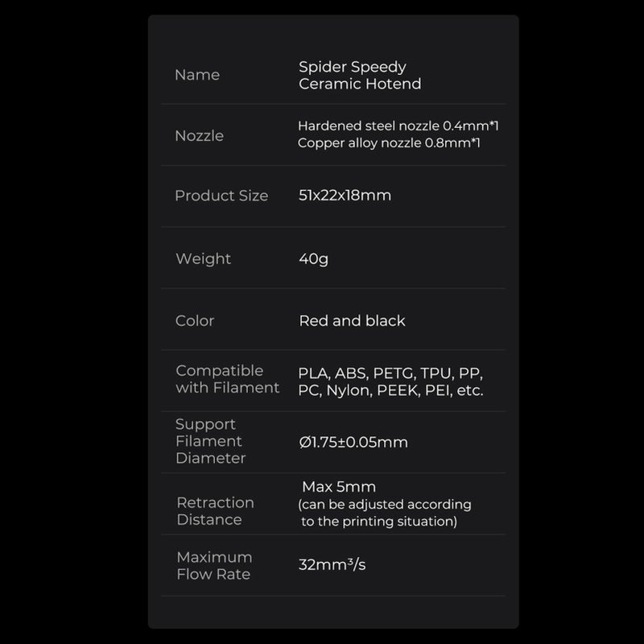
Task: Click the PLA, ABS, PETG filament list
Action: point(390,374)
